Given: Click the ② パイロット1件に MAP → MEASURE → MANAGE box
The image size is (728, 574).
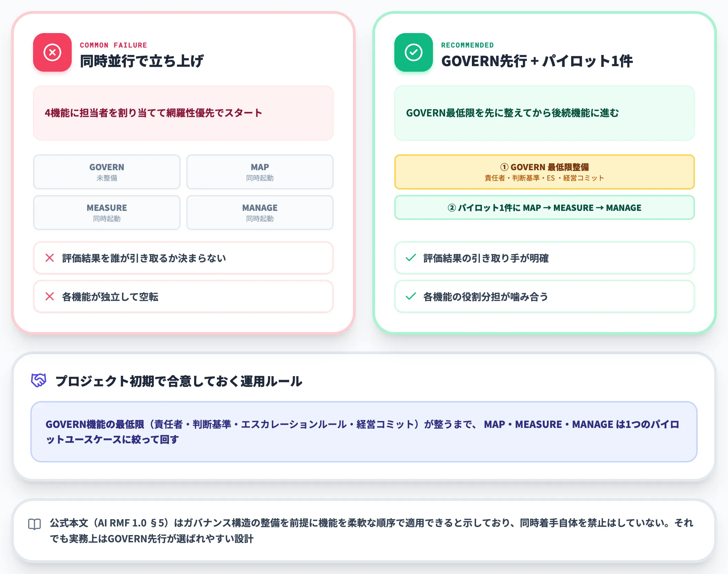Looking at the screenshot, I should point(545,208).
